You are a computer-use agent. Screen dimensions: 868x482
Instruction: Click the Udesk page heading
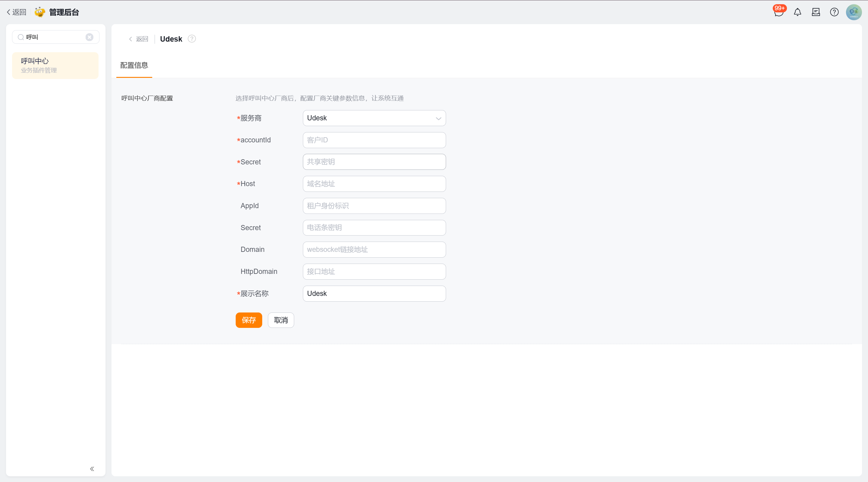(x=171, y=39)
